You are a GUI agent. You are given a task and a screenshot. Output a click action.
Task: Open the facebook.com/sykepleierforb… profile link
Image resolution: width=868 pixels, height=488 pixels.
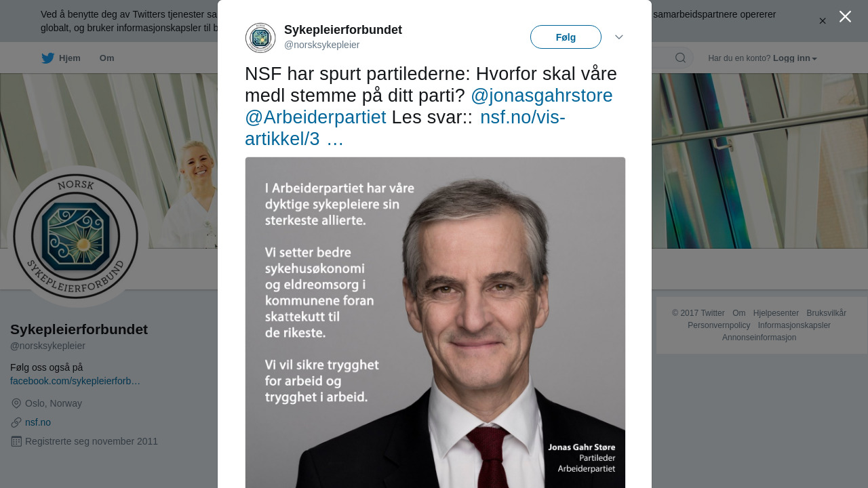pos(75,381)
